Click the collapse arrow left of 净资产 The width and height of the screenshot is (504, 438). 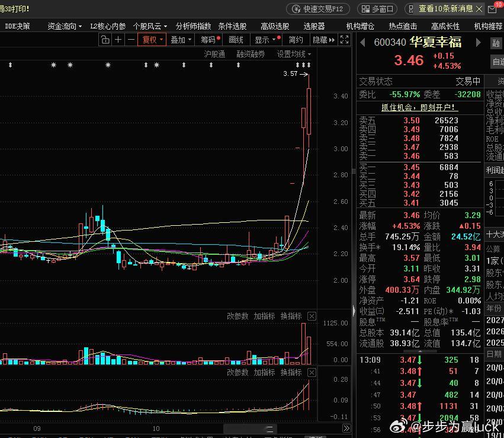tap(354, 311)
